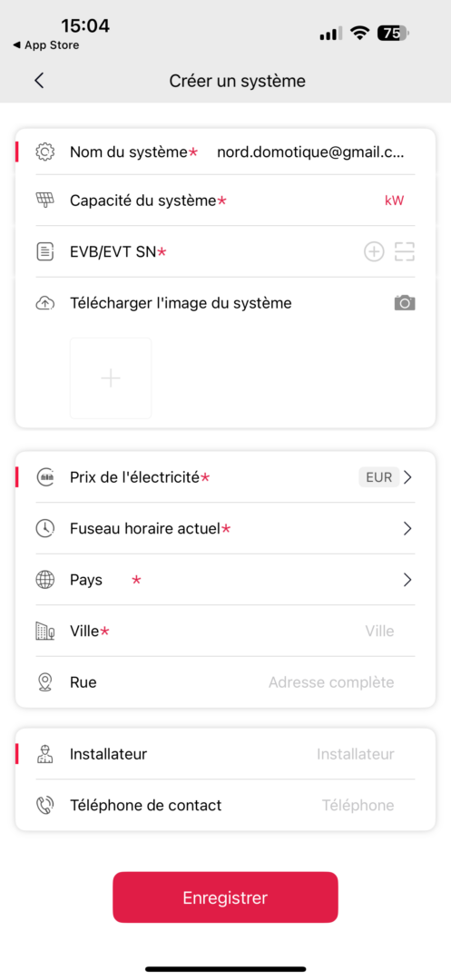Expand the Fuseau horaire actuel selector
This screenshot has width=451, height=980.
tap(408, 529)
